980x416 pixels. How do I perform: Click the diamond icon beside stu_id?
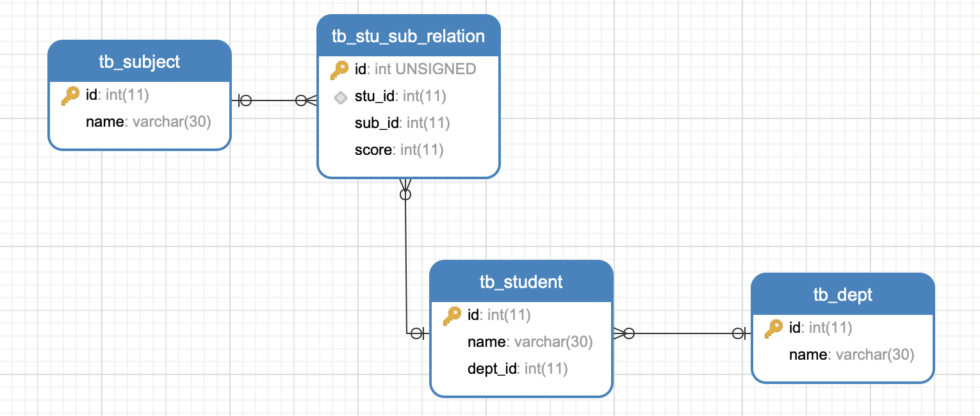341,97
